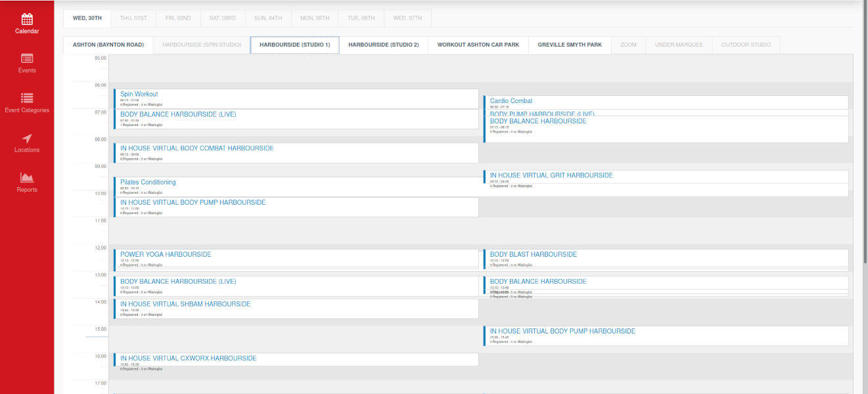The width and height of the screenshot is (868, 394).
Task: Click the 09:00 time label
Action: point(100,166)
